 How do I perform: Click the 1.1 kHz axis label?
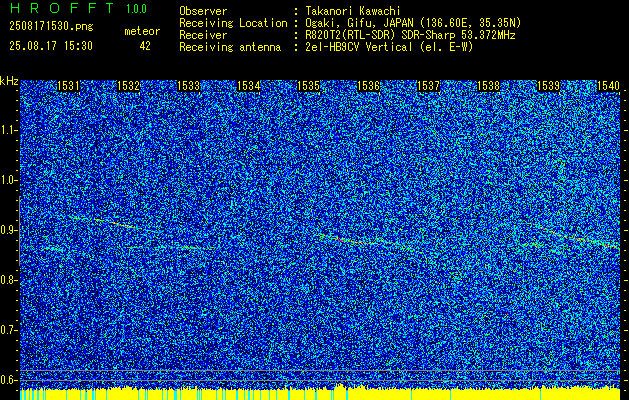(x=8, y=130)
